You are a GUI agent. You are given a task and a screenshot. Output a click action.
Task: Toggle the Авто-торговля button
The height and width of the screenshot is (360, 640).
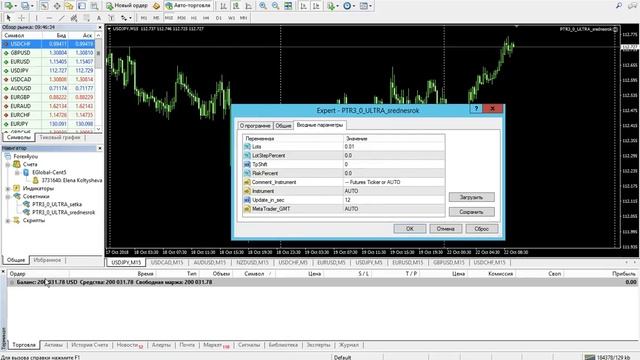tap(188, 6)
